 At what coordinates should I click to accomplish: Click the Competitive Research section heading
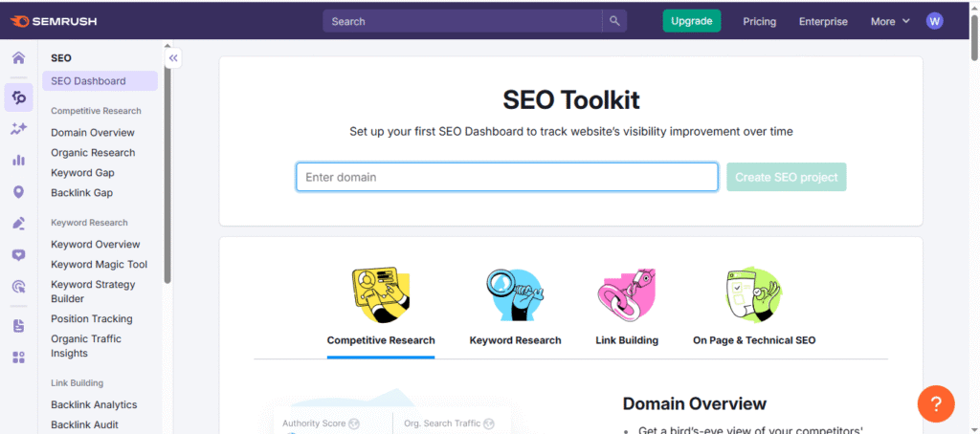pos(97,111)
